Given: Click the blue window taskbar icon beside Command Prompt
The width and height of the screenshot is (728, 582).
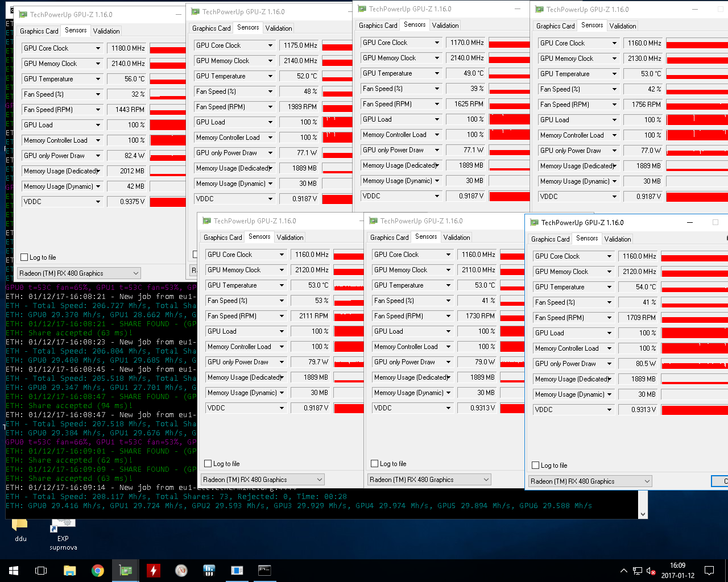Looking at the screenshot, I should point(237,570).
